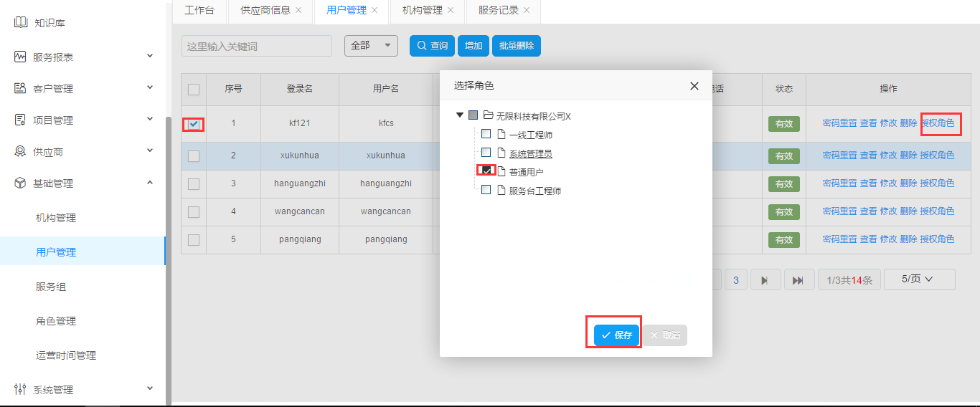Close the 选择角色 dialog with X
Viewport: 980px width, 407px height.
[694, 86]
